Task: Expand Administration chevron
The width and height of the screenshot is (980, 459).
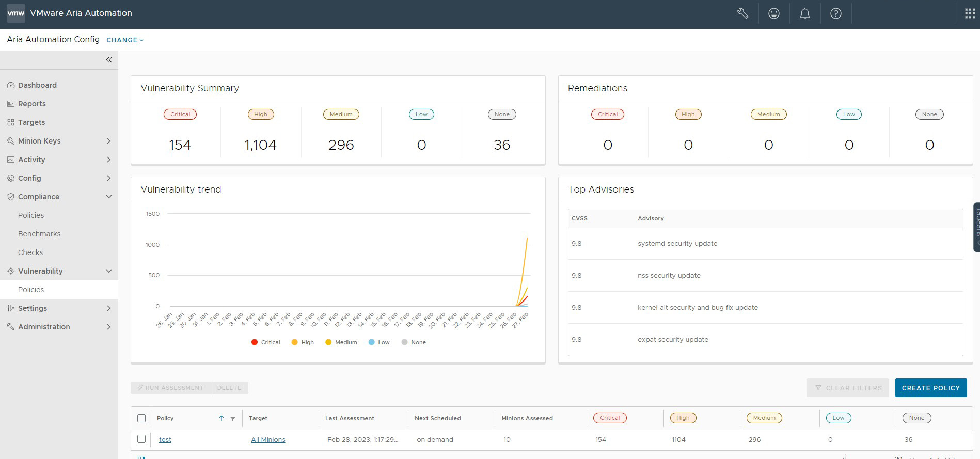Action: (108, 327)
